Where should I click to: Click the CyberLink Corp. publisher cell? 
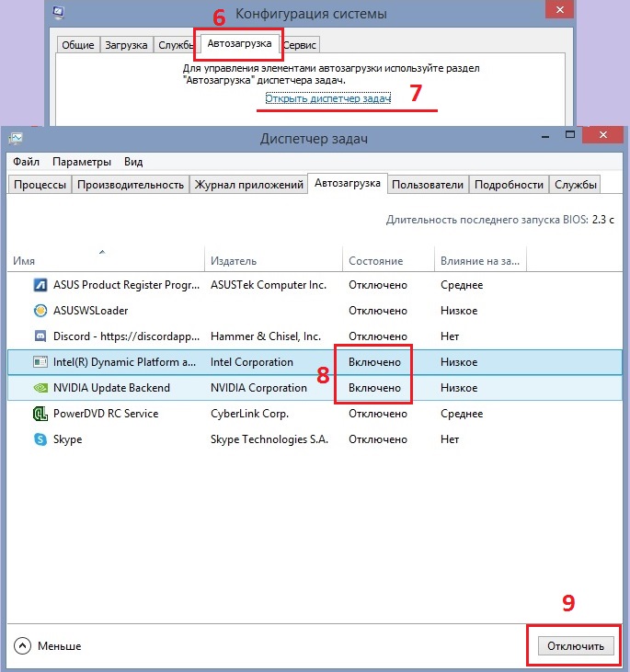[249, 414]
